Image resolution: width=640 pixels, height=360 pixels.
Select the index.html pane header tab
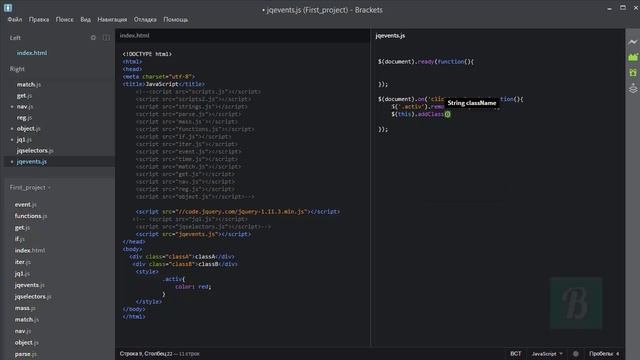135,36
